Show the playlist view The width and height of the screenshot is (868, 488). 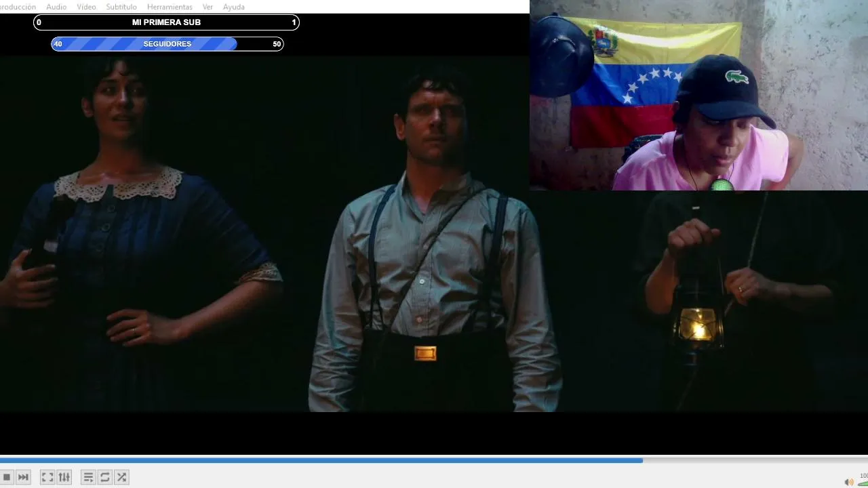click(88, 477)
